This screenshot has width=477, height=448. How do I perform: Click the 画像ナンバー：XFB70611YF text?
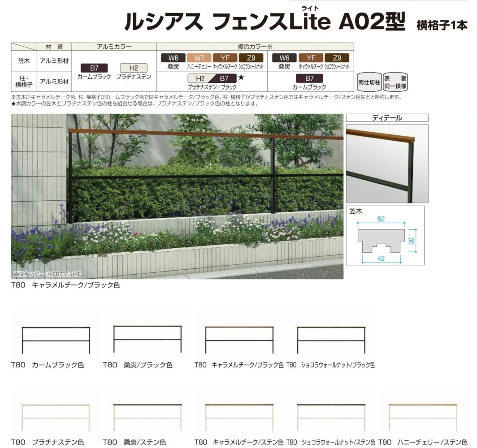click(x=48, y=275)
